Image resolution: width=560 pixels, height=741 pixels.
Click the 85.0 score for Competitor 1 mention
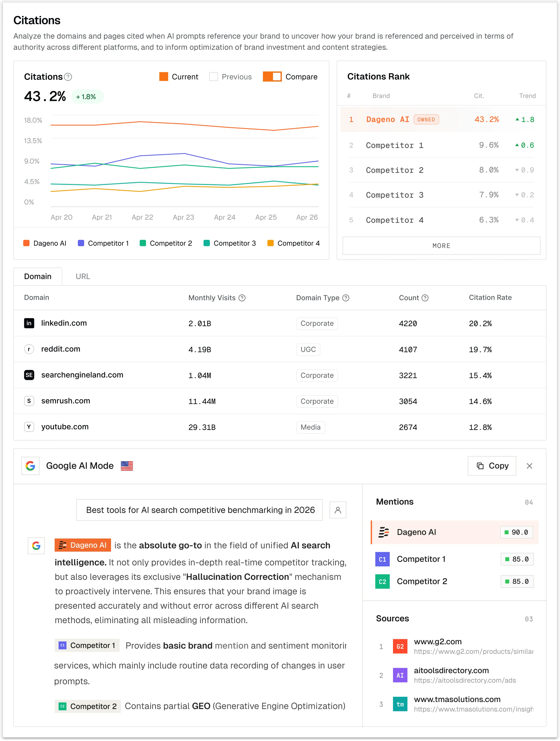(517, 559)
